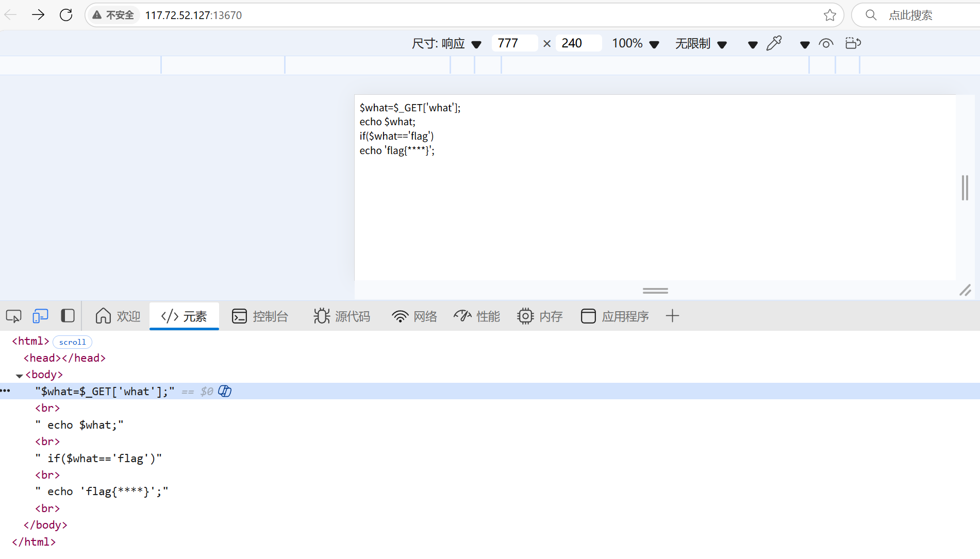
Task: Open the 应用程序 tab
Action: point(614,316)
